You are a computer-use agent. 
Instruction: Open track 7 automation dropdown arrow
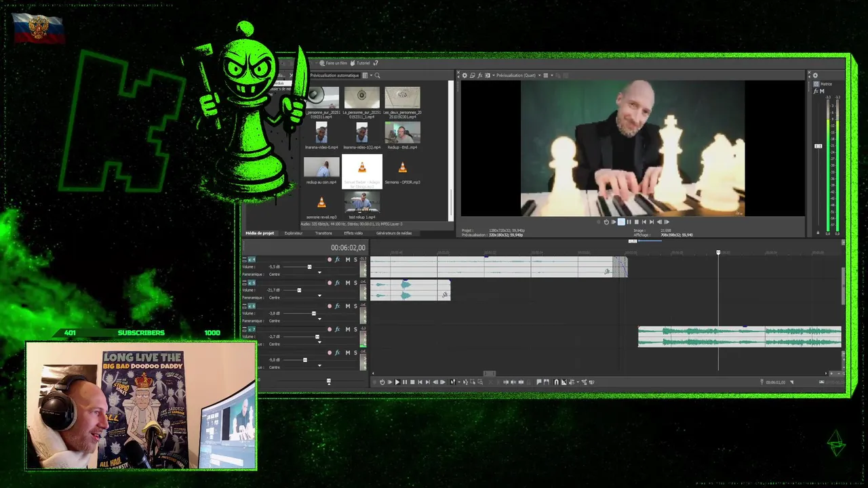319,342
